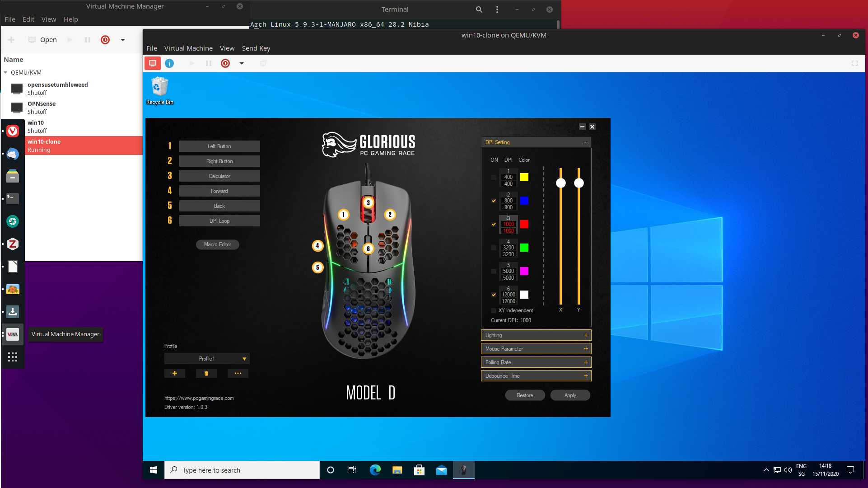
Task: Enable DPI stage 4 (3200) checkbox
Action: (x=494, y=248)
